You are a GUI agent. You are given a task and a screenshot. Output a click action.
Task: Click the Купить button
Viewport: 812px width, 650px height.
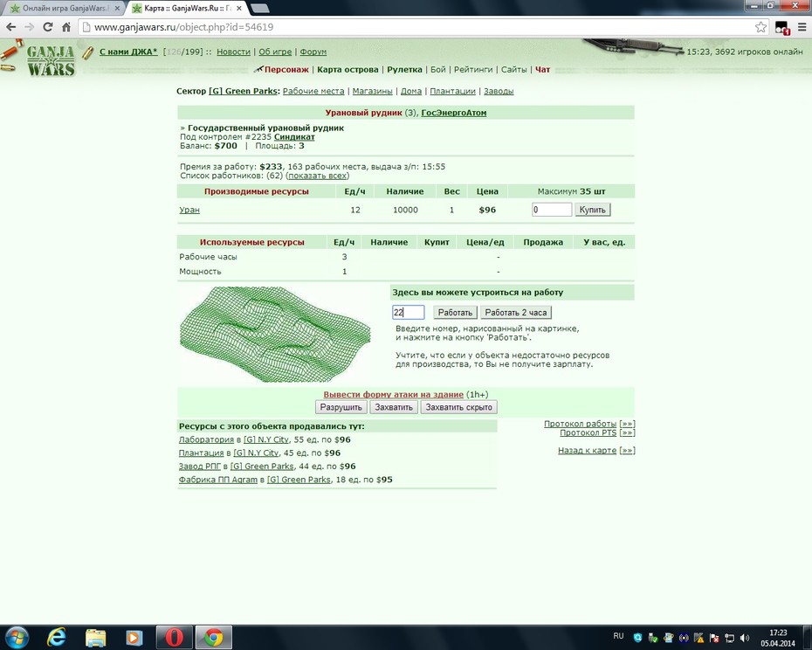593,210
